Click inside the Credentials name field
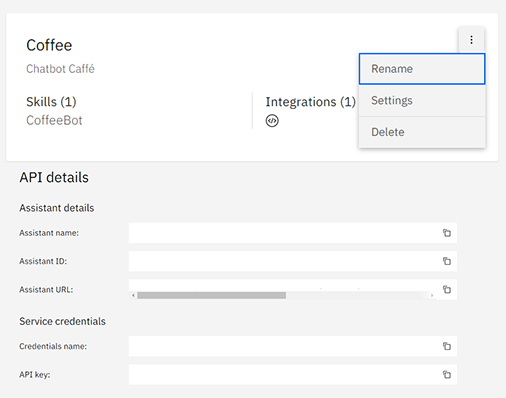Screen dimensions: 506x398 (283, 346)
